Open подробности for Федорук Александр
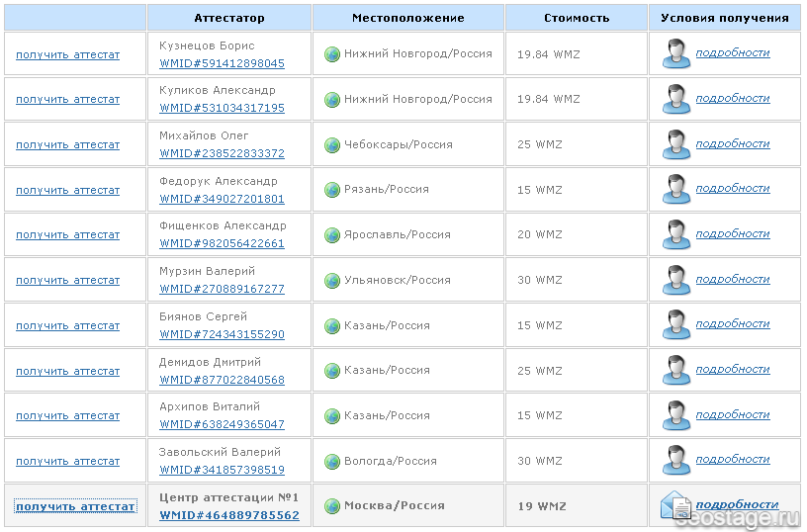The image size is (807, 532). click(x=733, y=188)
